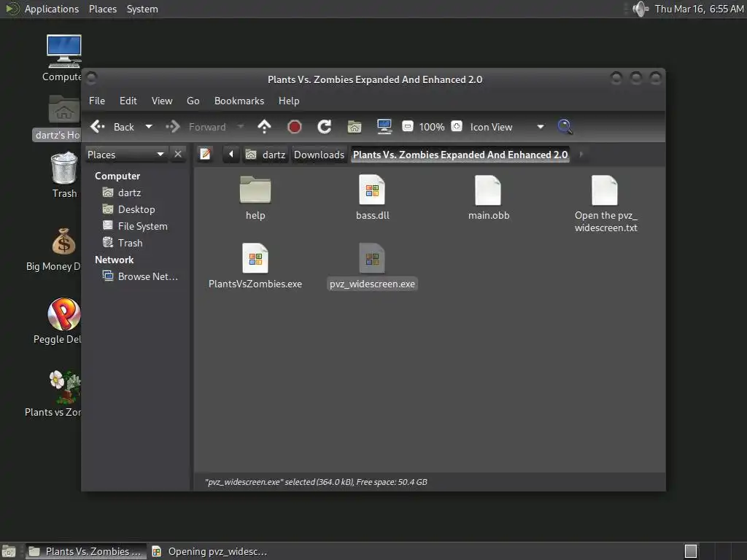
Task: Select the bass.dll file icon
Action: (372, 190)
